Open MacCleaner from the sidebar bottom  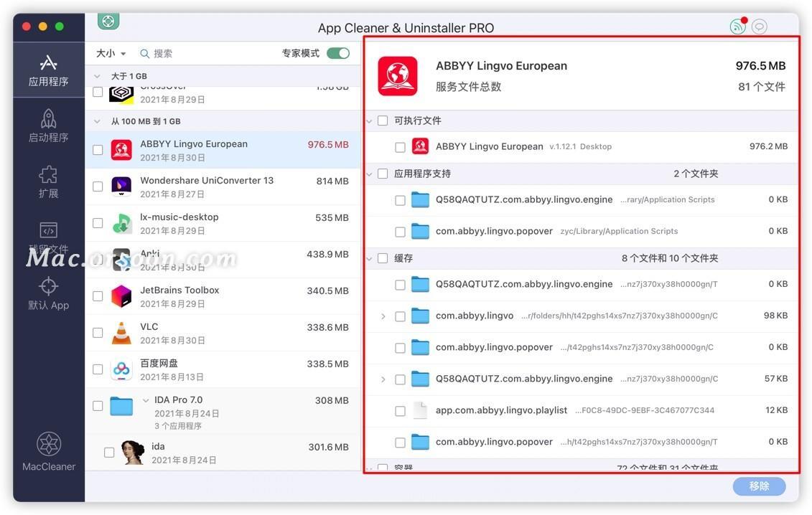pos(48,450)
